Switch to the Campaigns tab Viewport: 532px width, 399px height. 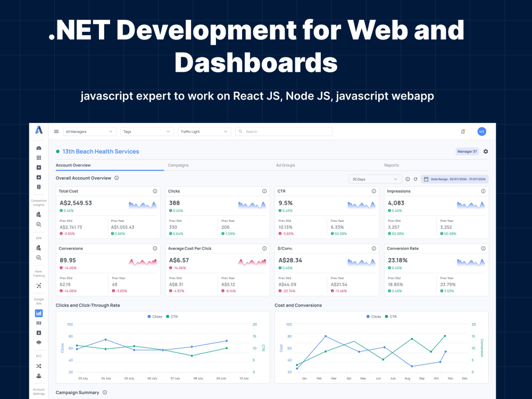coord(178,165)
